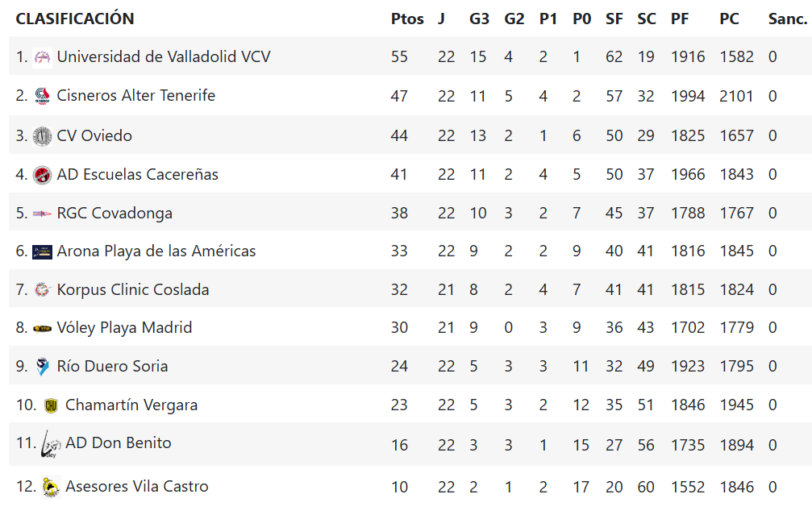Open the Universidad de Valladolid VCV team name
The height and width of the screenshot is (515, 812).
click(164, 56)
